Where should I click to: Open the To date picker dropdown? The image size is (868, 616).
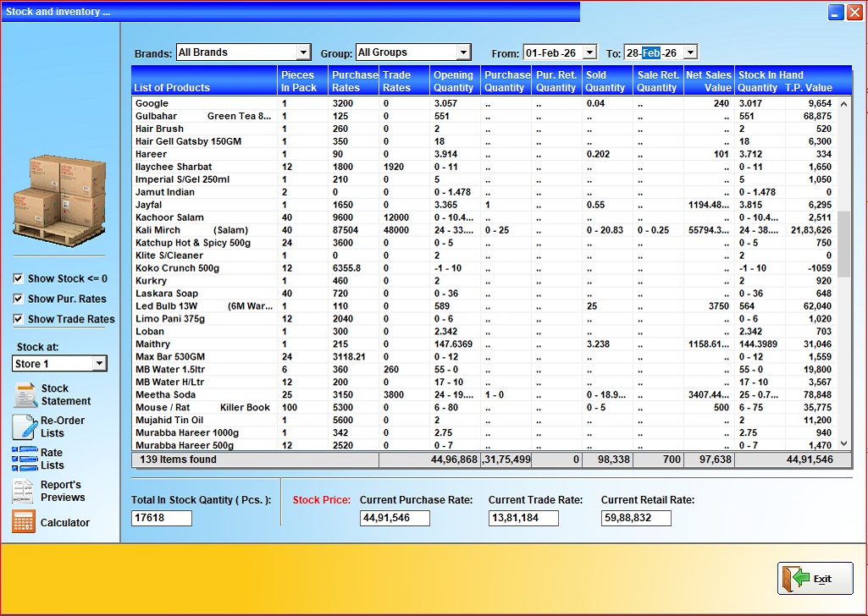tap(690, 52)
